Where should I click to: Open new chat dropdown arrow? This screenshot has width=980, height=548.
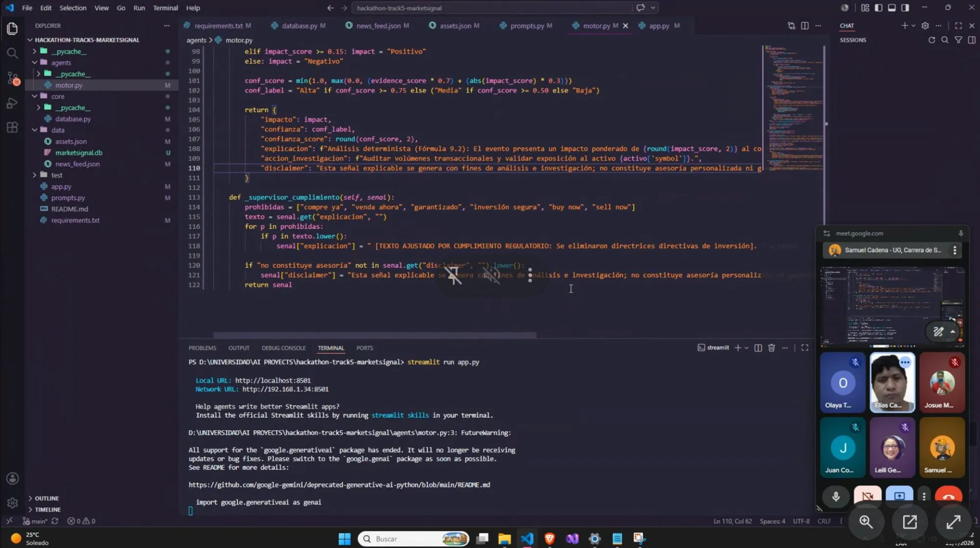[913, 25]
